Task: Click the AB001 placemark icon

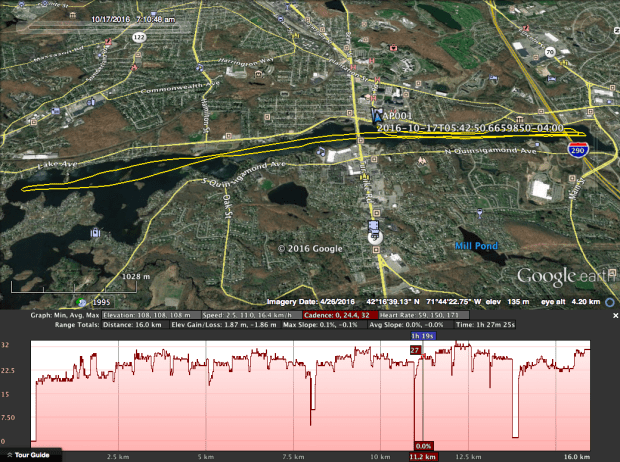Action: [378, 116]
